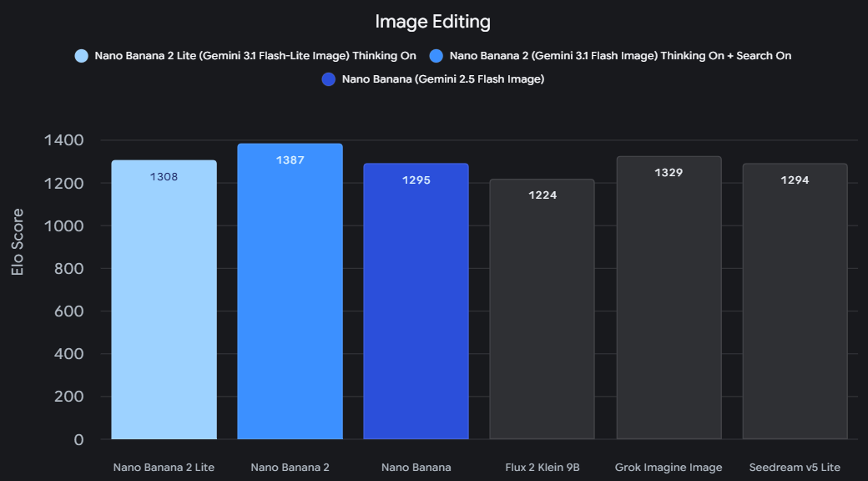The height and width of the screenshot is (481, 868).
Task: Select the dark blue Nano Banana bar
Action: [416, 301]
